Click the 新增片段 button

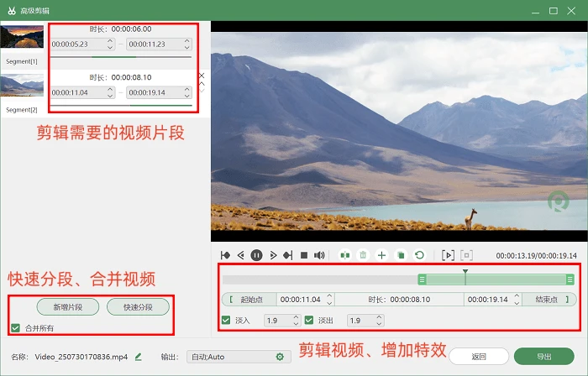click(68, 307)
